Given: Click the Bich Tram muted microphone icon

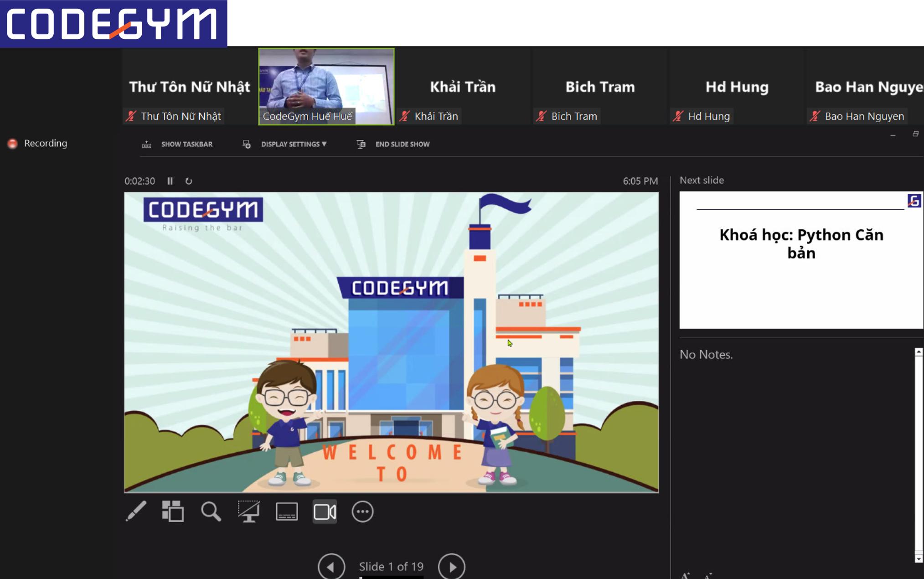Looking at the screenshot, I should 542,116.
